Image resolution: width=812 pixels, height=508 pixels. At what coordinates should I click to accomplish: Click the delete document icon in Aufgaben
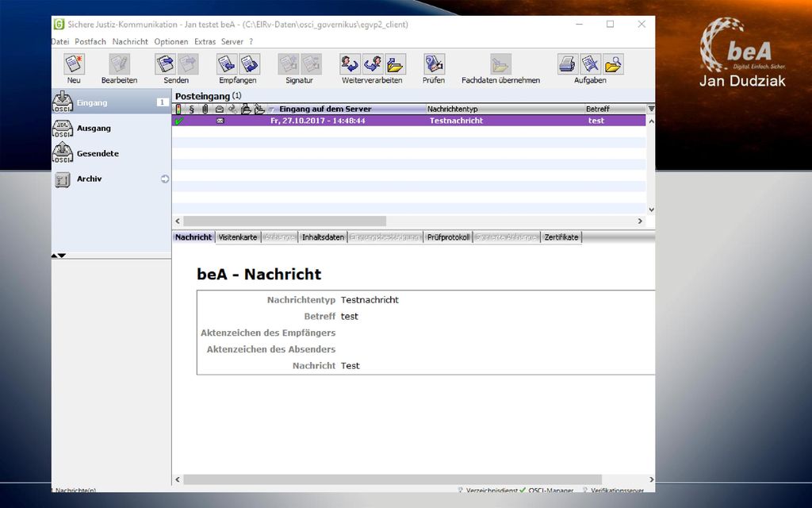pos(591,64)
